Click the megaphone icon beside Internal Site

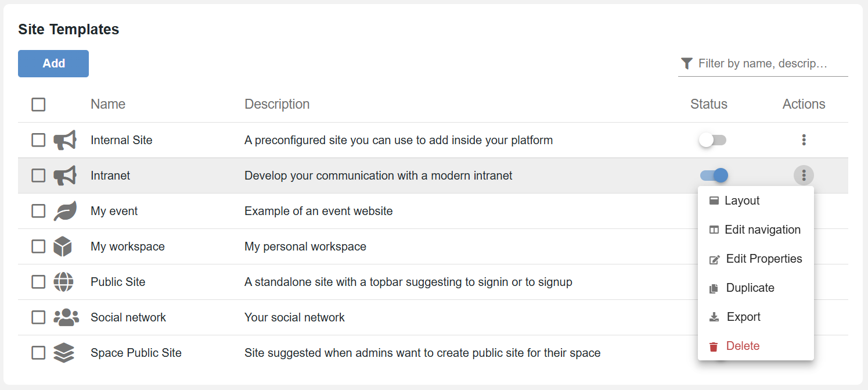64,140
